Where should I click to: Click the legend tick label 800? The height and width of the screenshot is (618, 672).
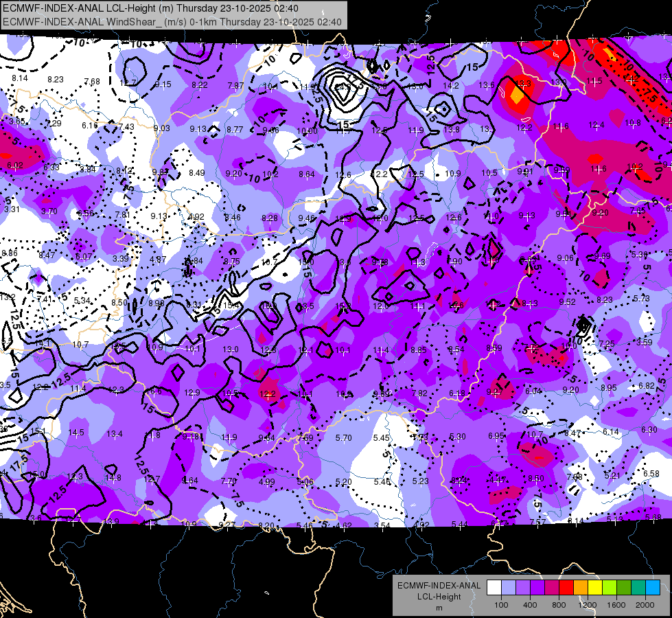coord(559,605)
